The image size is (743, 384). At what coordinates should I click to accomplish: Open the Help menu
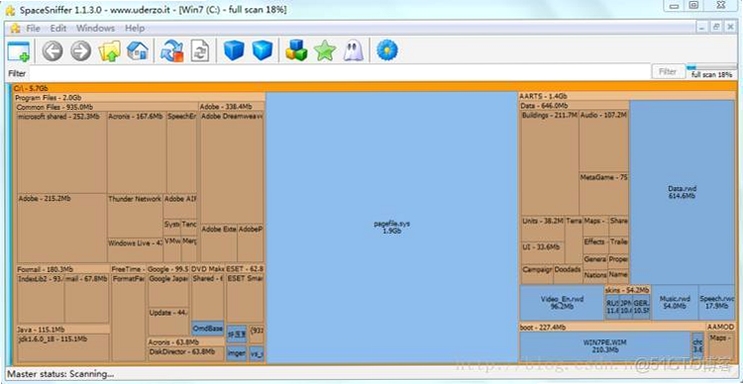click(135, 28)
